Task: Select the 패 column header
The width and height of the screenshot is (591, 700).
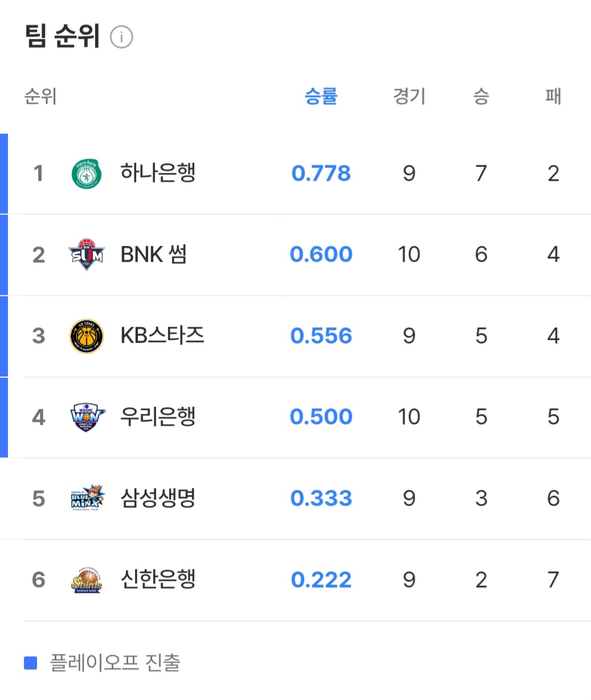Action: [553, 96]
